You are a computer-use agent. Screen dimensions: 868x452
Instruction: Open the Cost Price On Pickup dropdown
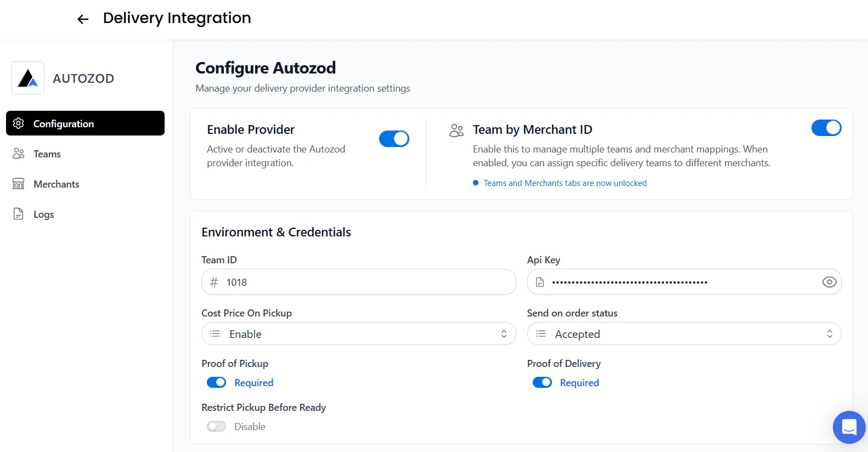tap(359, 334)
